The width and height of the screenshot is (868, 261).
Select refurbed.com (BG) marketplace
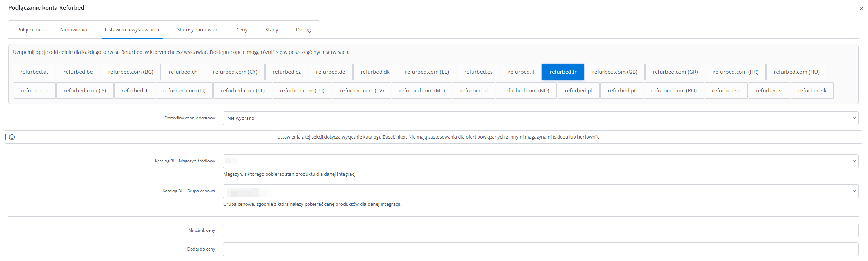point(131,72)
